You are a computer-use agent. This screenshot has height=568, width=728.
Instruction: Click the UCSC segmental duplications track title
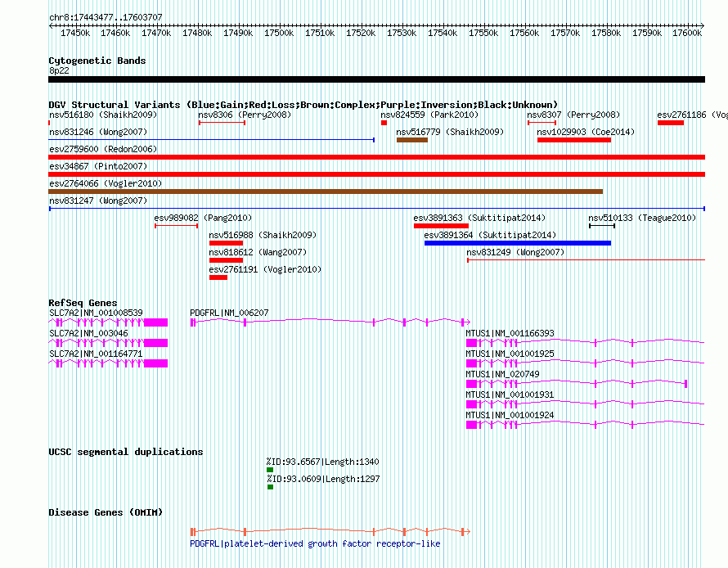pos(125,452)
